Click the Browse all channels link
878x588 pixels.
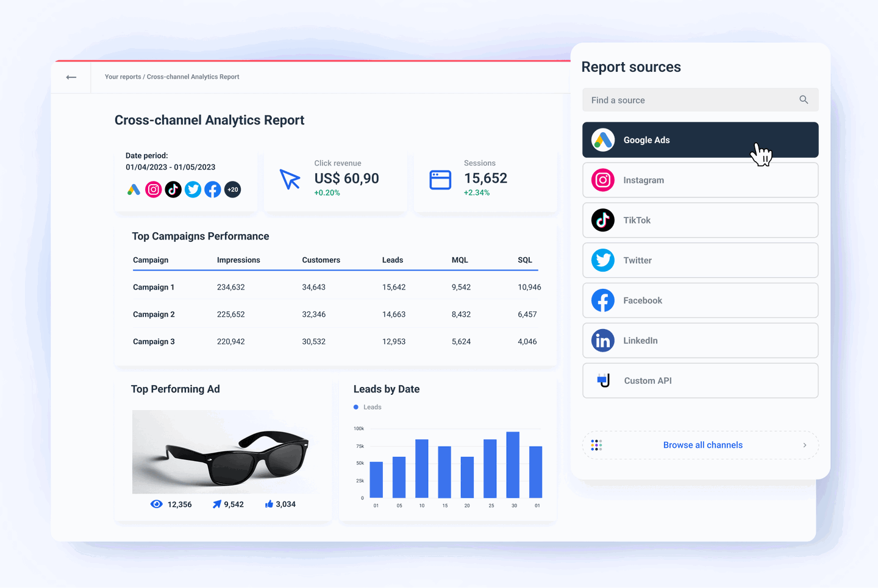(702, 445)
